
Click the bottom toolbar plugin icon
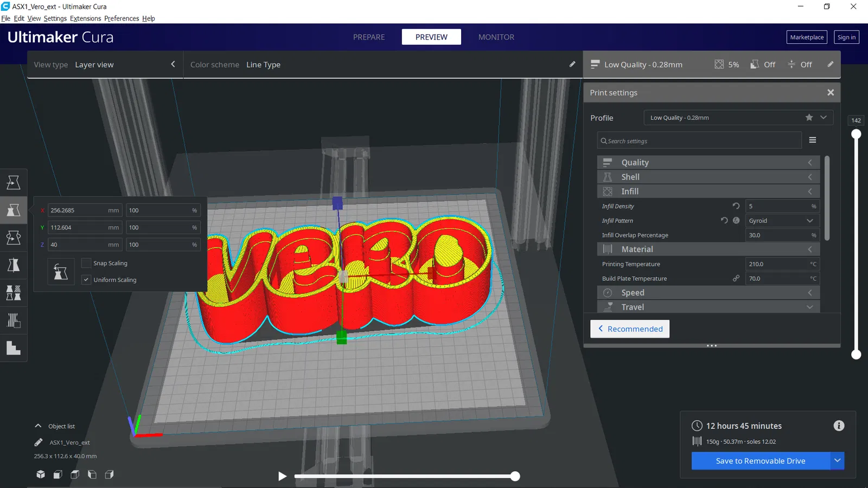[x=14, y=348]
